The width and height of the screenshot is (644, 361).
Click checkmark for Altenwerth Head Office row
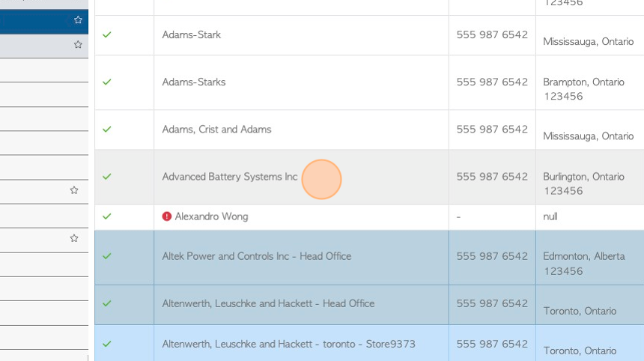[107, 303]
